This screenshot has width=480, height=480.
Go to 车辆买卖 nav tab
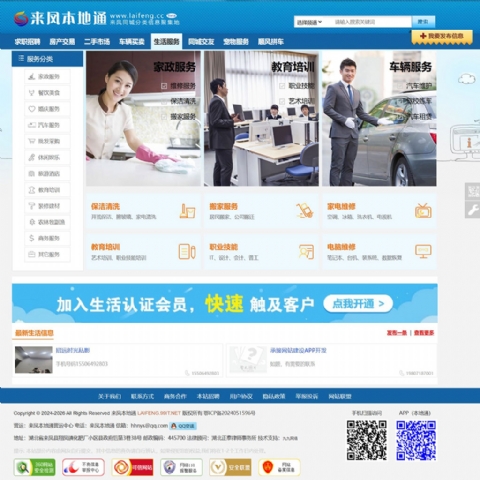132,42
